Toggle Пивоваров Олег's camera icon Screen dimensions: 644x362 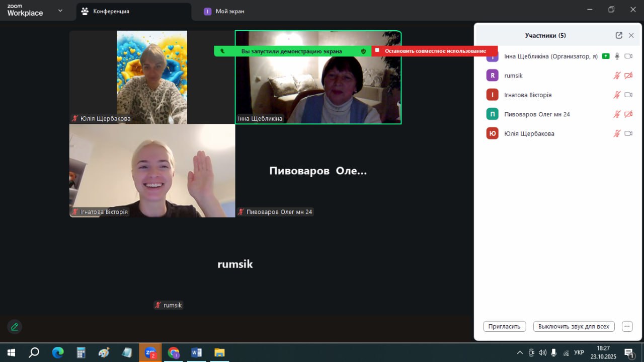pos(628,114)
